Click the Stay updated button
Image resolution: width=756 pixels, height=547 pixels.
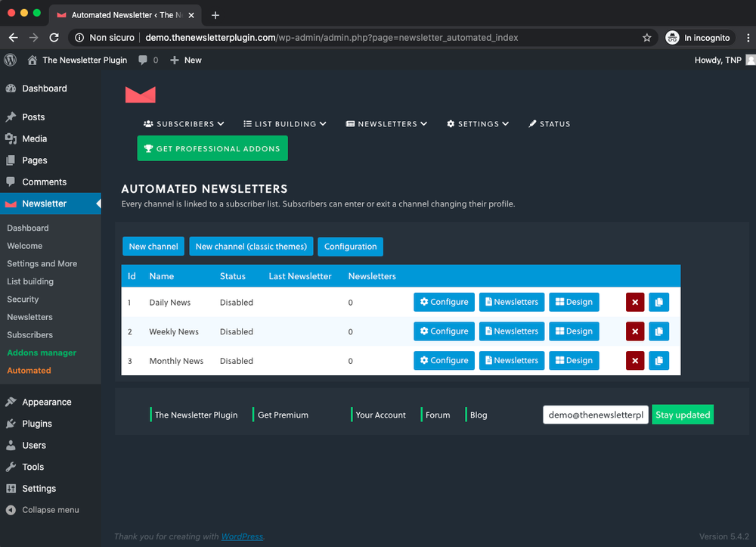[683, 415]
